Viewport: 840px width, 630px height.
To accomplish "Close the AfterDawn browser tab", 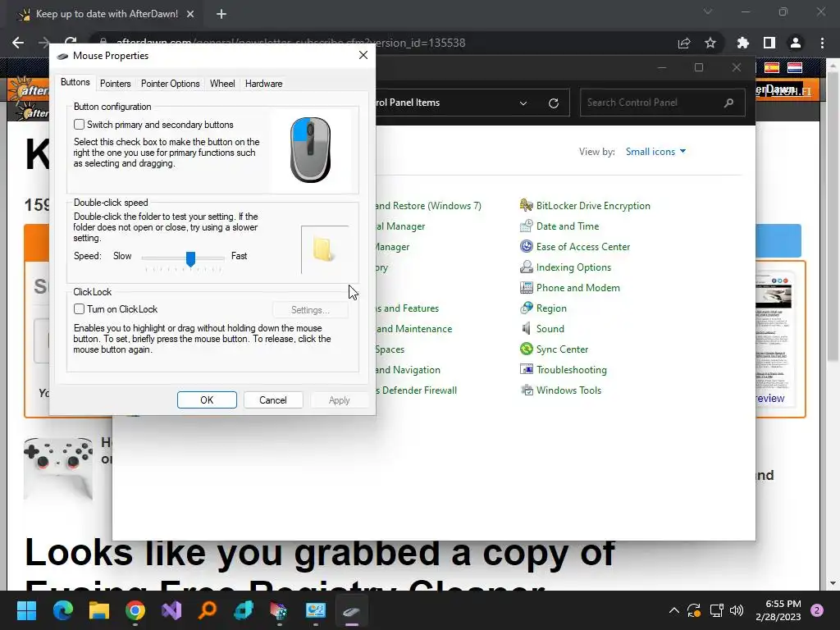I will pyautogui.click(x=190, y=15).
